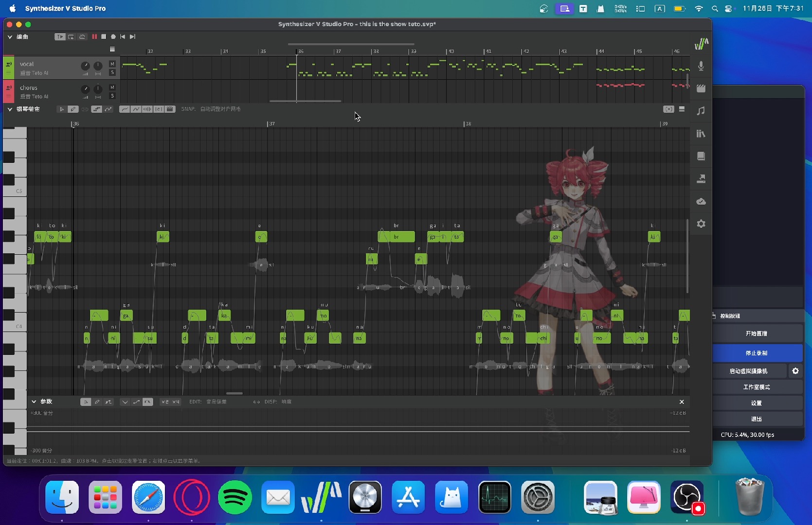Solo the vocal track
The width and height of the screenshot is (812, 525).
click(112, 72)
